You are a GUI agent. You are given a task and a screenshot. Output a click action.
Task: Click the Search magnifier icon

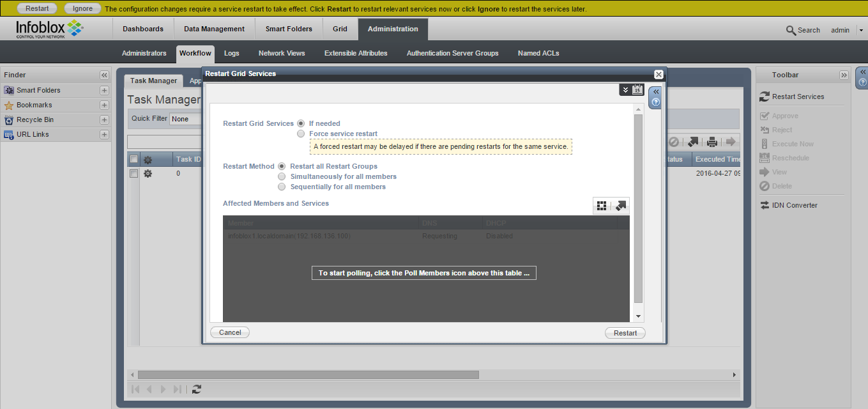tap(791, 30)
